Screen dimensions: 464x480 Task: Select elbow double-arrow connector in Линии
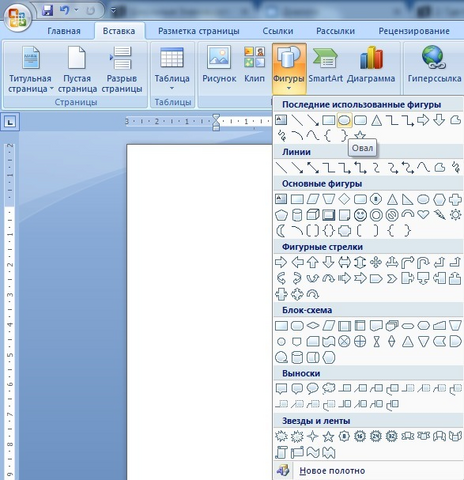pyautogui.click(x=360, y=167)
